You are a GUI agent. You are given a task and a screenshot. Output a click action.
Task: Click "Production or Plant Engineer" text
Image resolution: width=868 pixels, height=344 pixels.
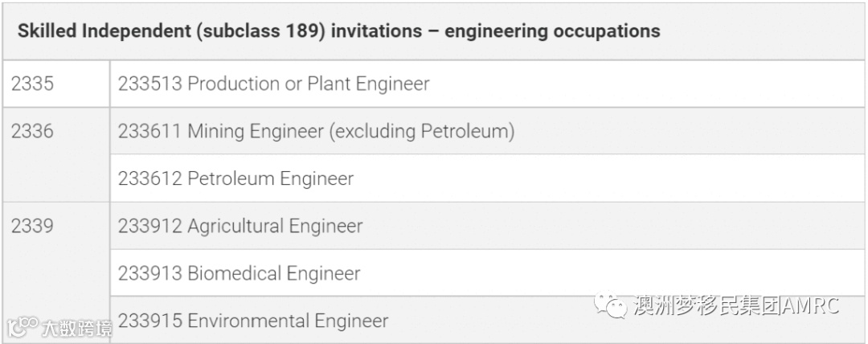[308, 84]
